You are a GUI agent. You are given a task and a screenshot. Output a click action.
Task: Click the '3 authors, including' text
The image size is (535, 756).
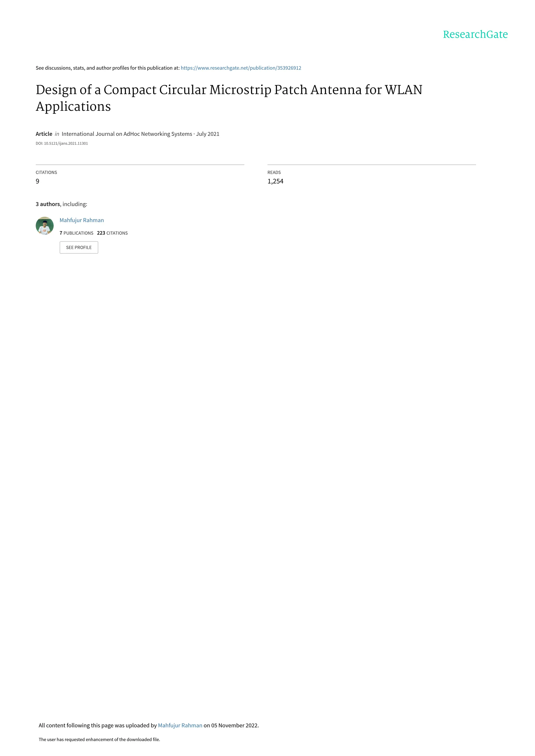pos(61,204)
